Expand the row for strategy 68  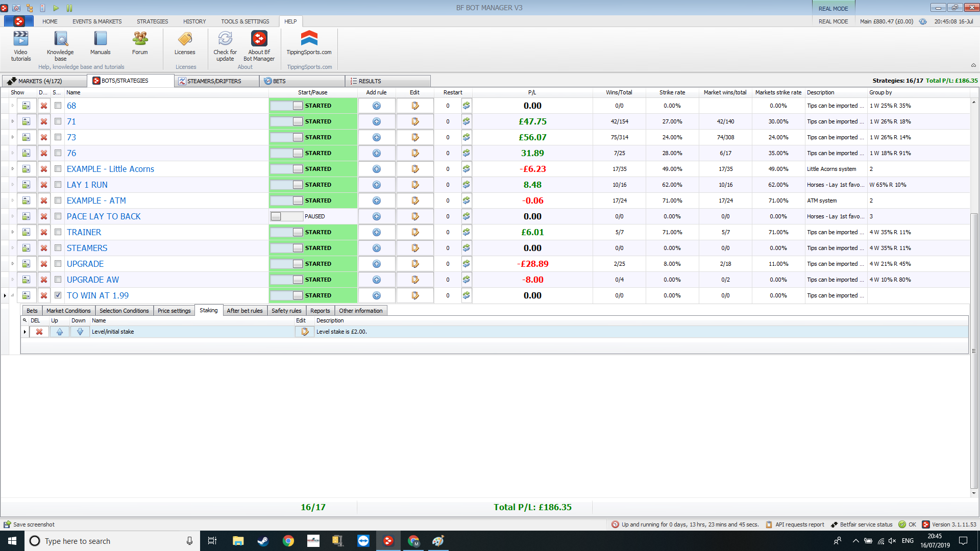[x=13, y=106]
